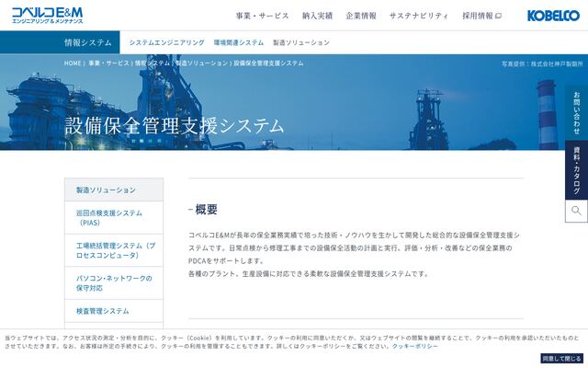Select 製造ソリューション sidebar heading
The image size is (588, 368).
[x=114, y=190]
